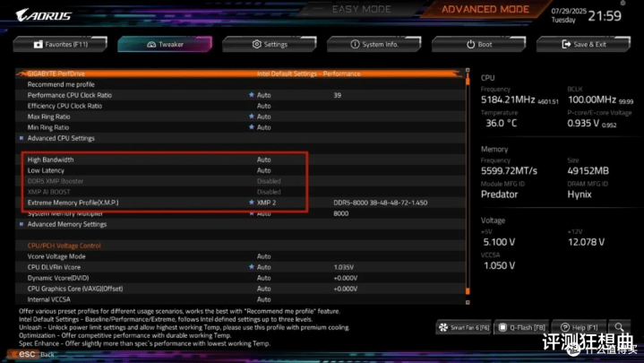This screenshot has height=363, width=644.
Task: Click the 5184.21MHz CPU frequency value
Action: [x=508, y=99]
